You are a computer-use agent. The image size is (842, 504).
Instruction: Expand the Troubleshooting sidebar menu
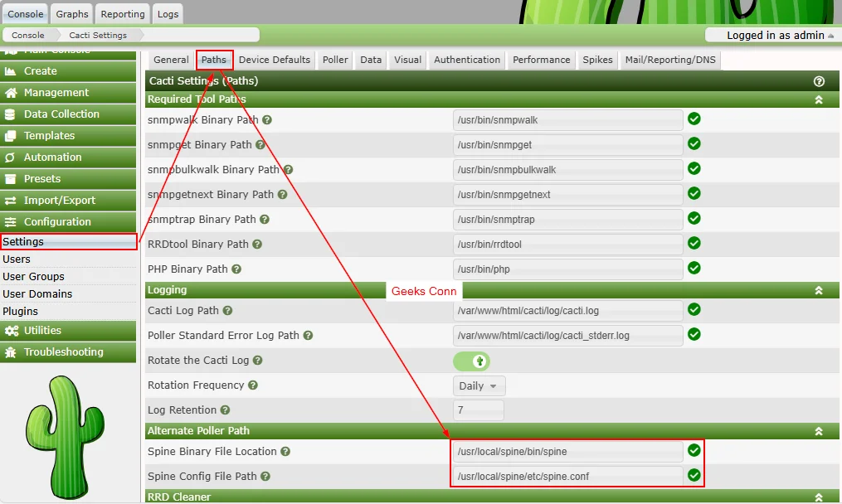63,352
